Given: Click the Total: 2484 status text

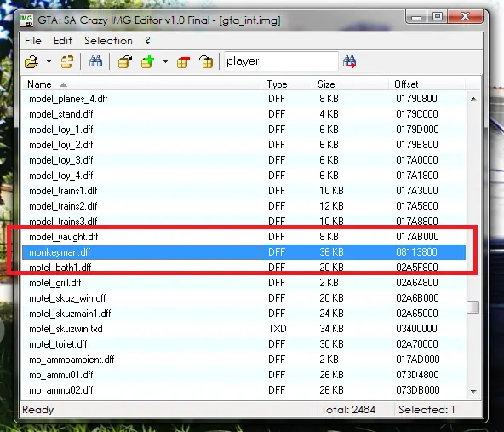Looking at the screenshot, I should pos(348,410).
